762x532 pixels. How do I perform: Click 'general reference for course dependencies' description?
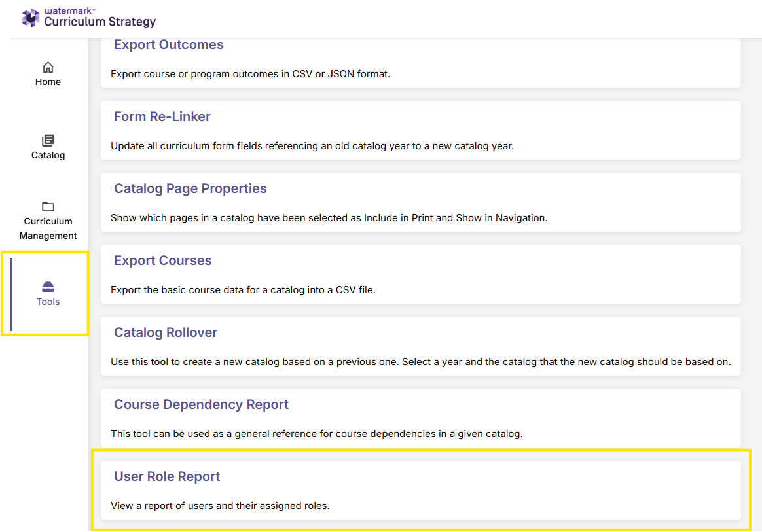(x=317, y=433)
